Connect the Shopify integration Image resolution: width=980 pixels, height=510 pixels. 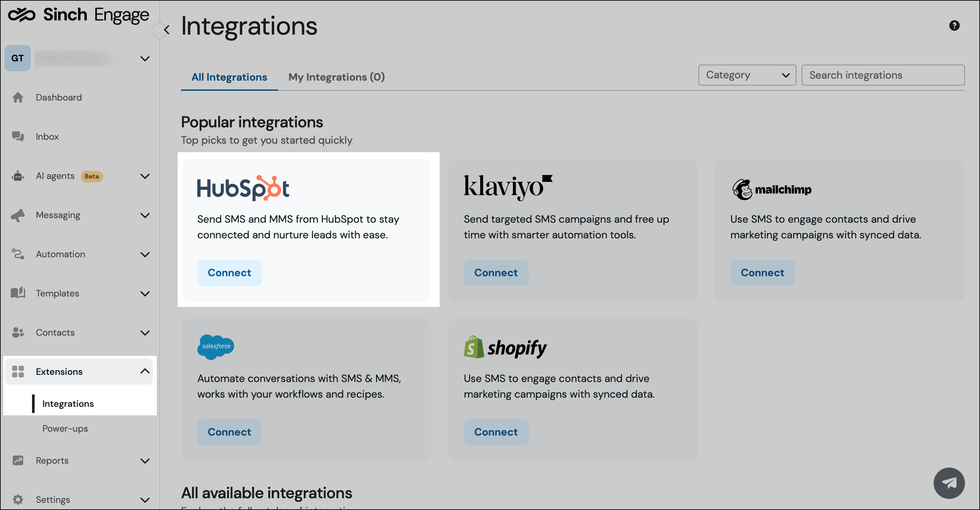(x=496, y=432)
